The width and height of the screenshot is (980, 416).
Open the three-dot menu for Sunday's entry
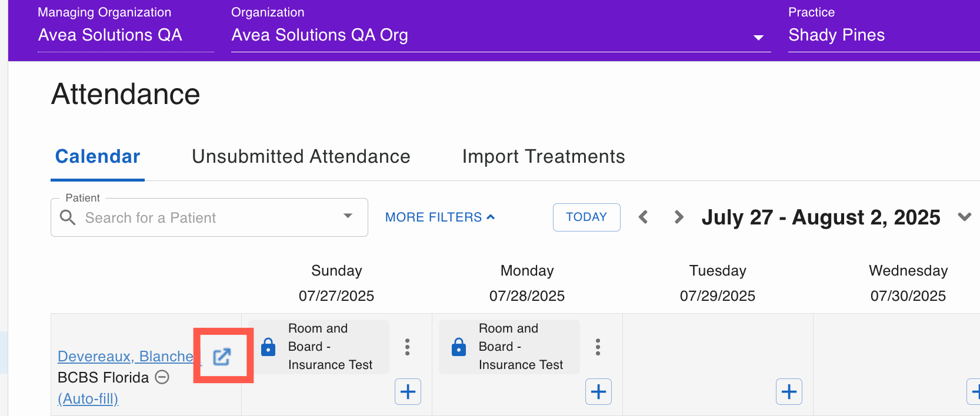[407, 347]
